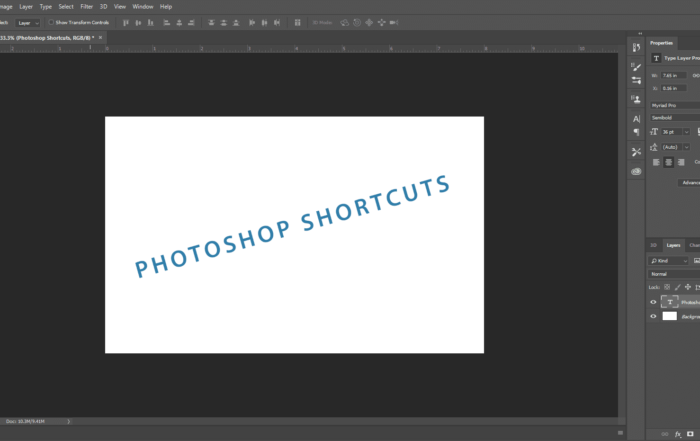Left-align text in Properties panel

pos(657,162)
